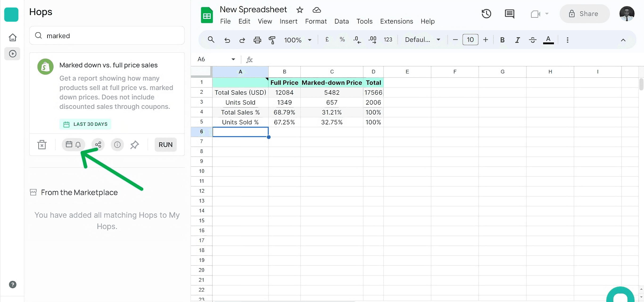Click the delete Hop trash icon

pos(42,145)
